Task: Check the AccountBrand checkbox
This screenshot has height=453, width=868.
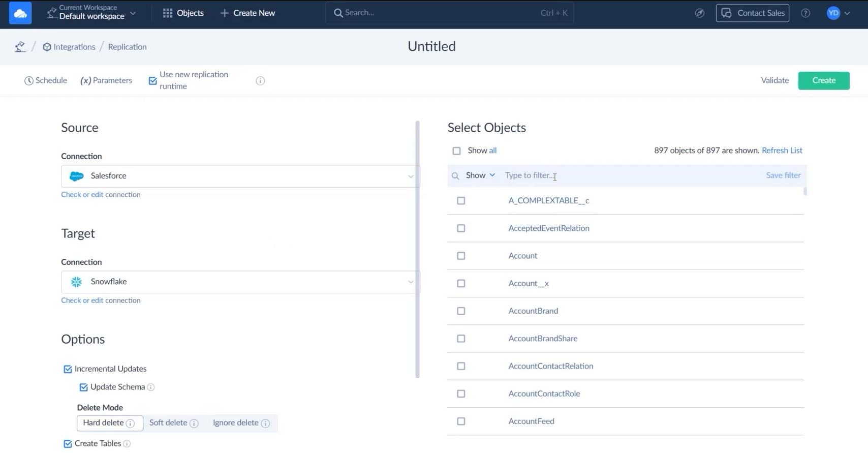Action: tap(461, 311)
